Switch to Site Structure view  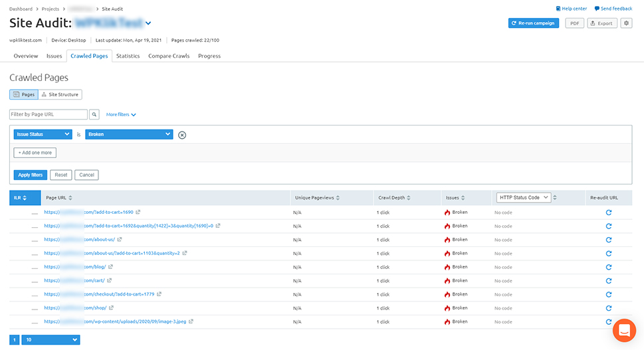60,95
